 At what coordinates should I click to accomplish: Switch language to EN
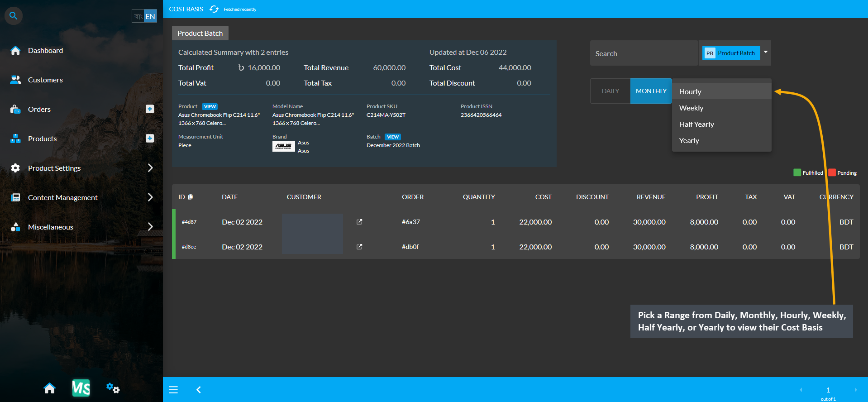(x=150, y=16)
